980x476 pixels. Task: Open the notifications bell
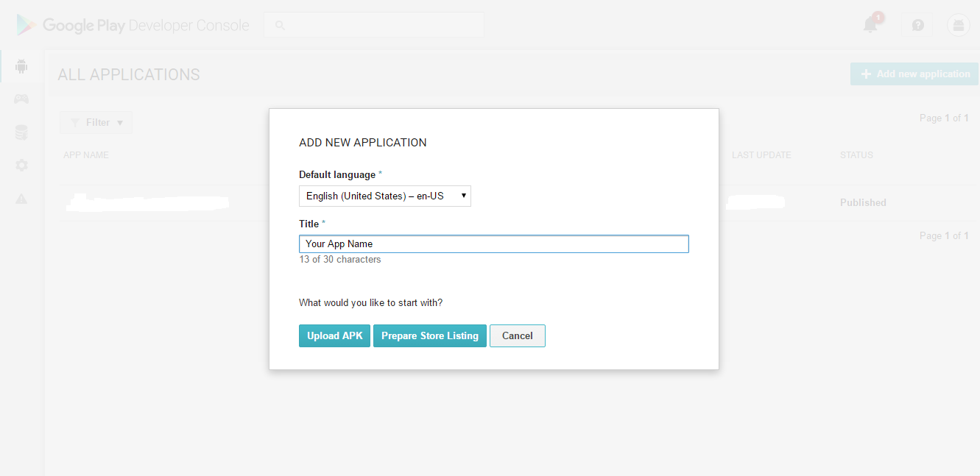pos(871,24)
